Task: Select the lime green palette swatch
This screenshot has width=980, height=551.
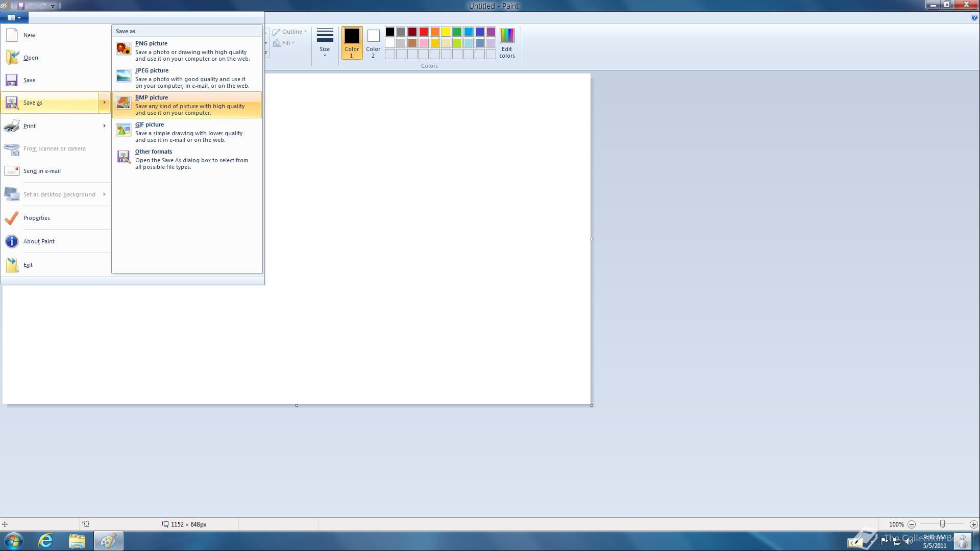Action: [x=457, y=43]
